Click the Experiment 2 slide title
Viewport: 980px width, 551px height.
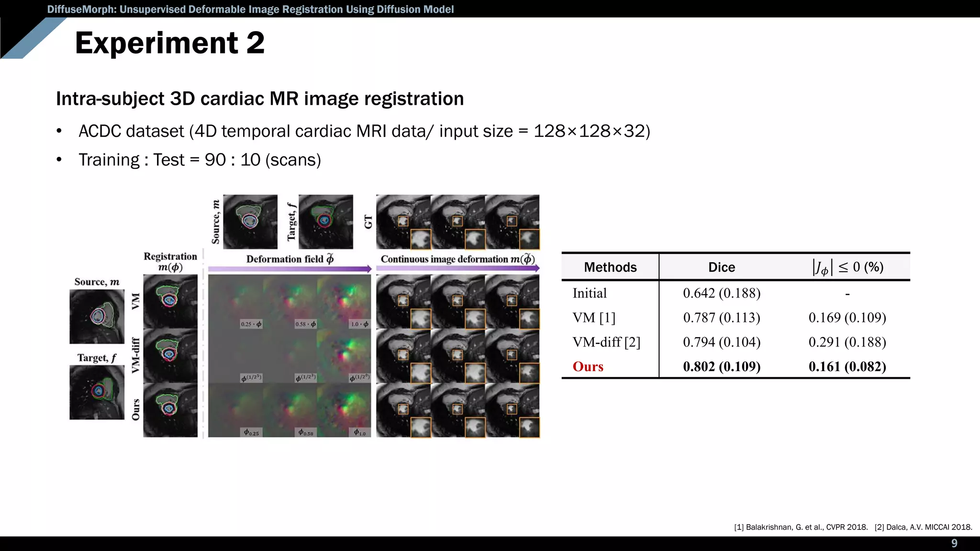point(169,43)
